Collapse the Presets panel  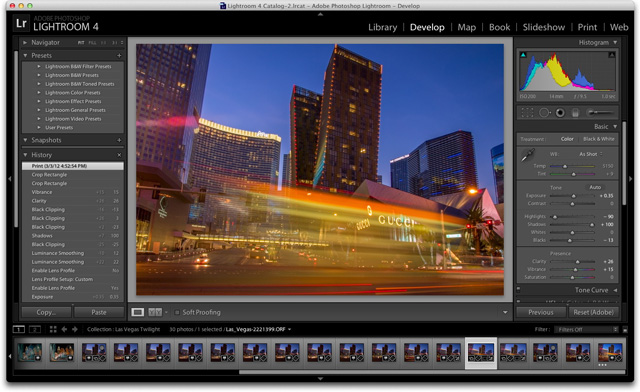click(x=25, y=56)
